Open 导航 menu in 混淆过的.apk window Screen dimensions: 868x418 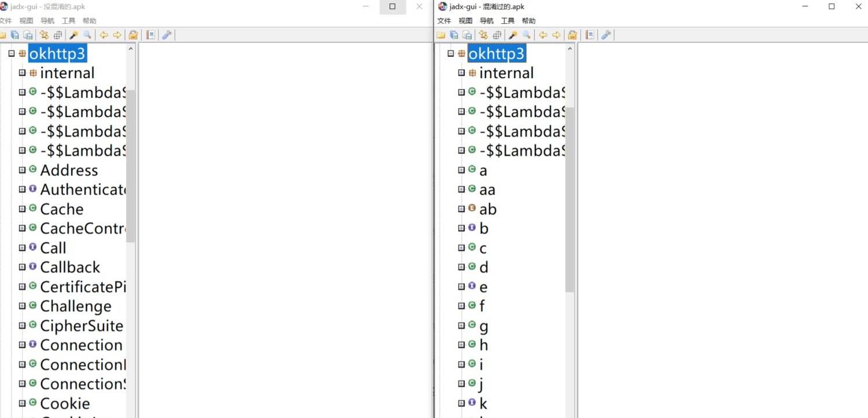[x=487, y=21]
